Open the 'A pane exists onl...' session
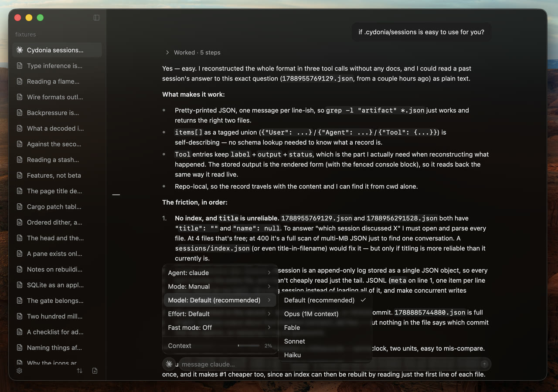The width and height of the screenshot is (558, 392). click(x=57, y=254)
